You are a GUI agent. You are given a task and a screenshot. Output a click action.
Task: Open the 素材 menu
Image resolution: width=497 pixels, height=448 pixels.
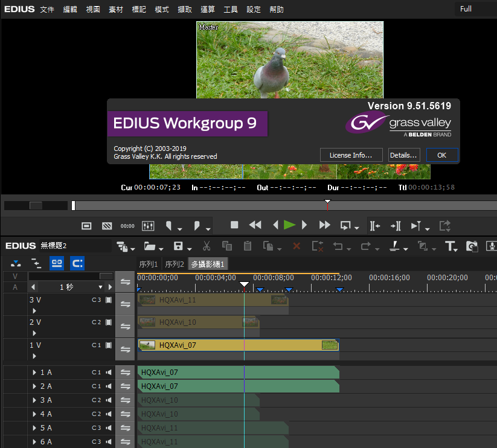116,10
